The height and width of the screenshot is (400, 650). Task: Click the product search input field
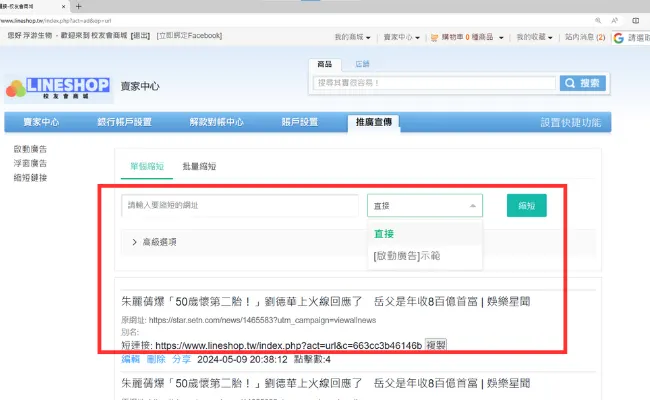434,83
